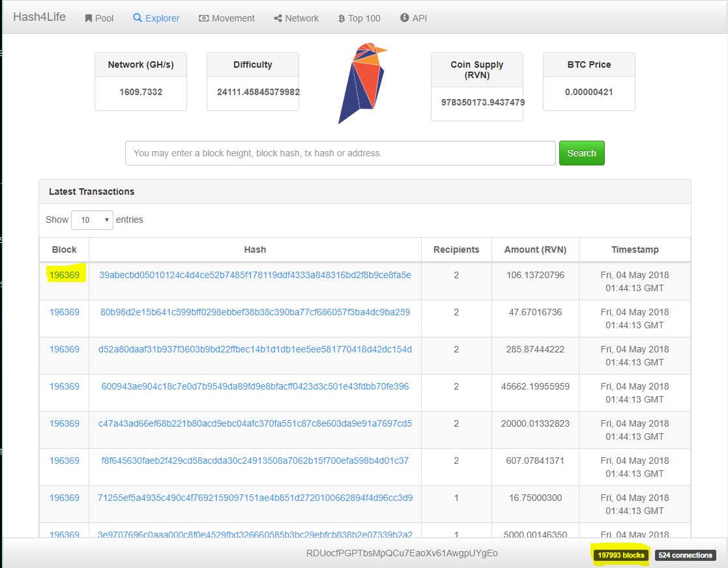Click the Network share icon

(278, 18)
